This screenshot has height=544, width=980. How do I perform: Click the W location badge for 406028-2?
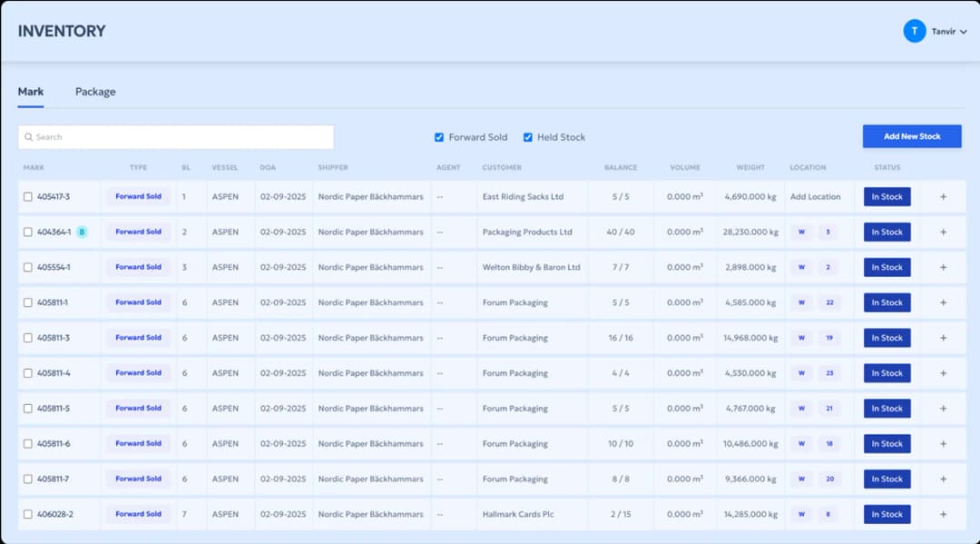pos(801,514)
